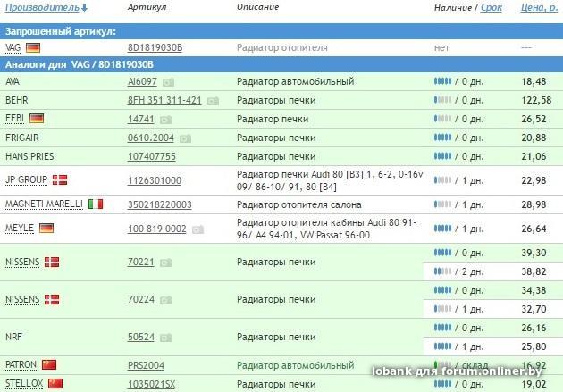Open STELLOX manufacturer info
Image resolution: width=563 pixels, height=392 pixels.
tap(24, 383)
